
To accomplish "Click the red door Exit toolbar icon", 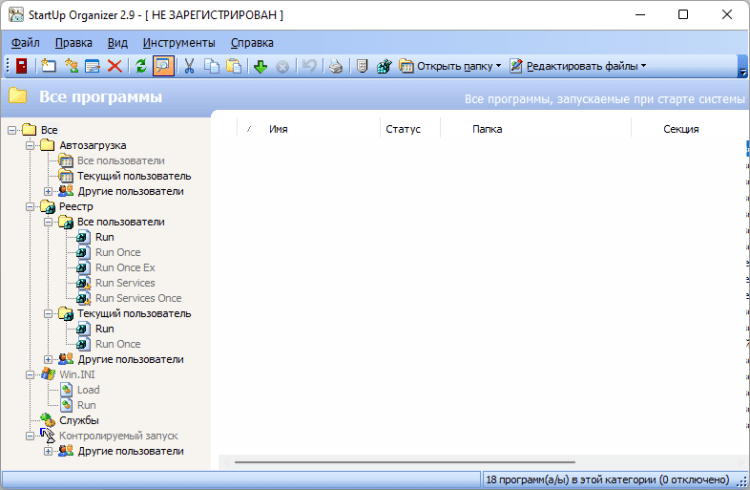I will click(22, 66).
